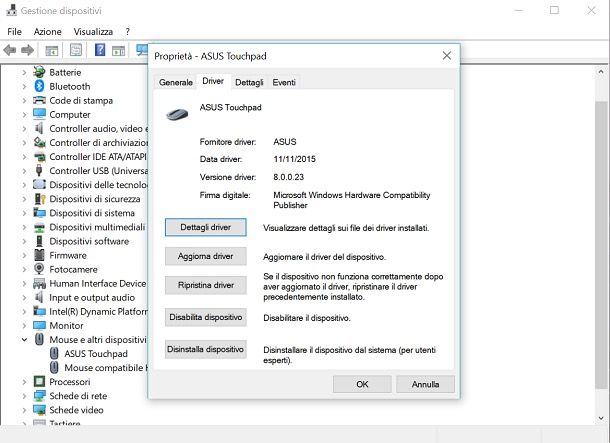The image size is (610, 443).
Task: Click the Batterie category icon
Action: coord(39,72)
